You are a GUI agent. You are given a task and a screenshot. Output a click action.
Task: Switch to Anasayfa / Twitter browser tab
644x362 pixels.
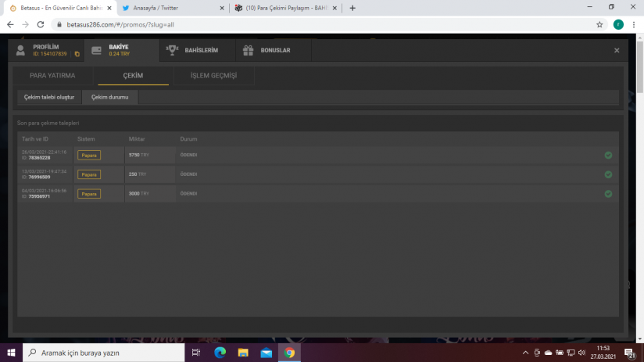[x=173, y=8]
